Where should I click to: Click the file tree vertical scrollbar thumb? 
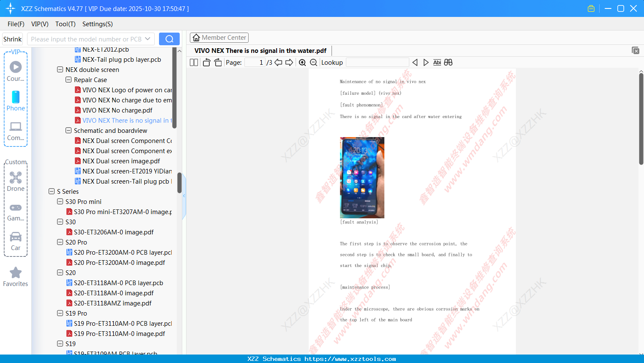174,88
